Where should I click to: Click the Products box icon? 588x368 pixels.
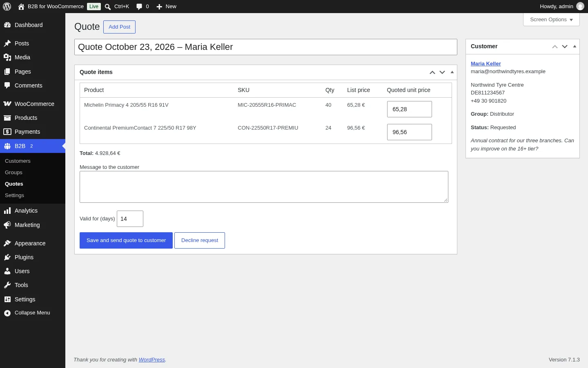[x=7, y=118]
